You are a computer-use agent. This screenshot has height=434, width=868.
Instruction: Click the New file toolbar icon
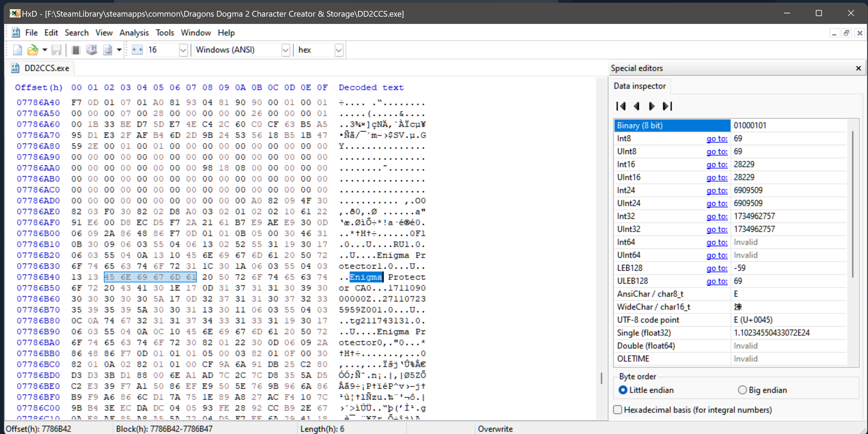17,50
